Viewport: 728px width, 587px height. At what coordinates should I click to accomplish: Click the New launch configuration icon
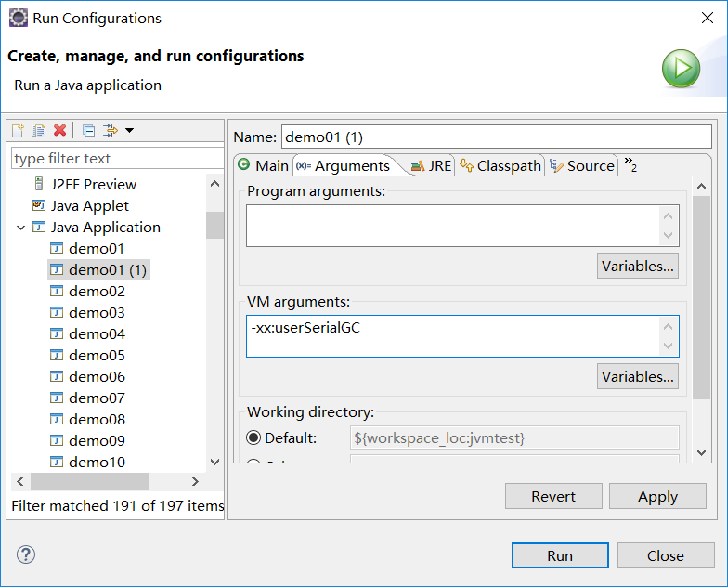pyautogui.click(x=18, y=130)
